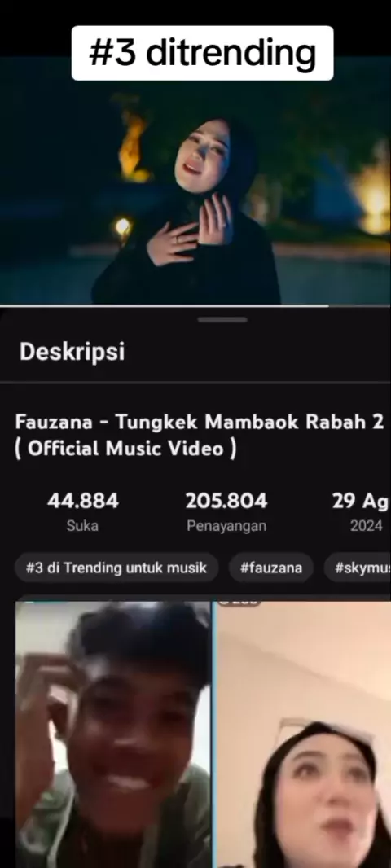Image resolution: width=391 pixels, height=868 pixels.
Task: Open the partially visible #skymus hashtag chip
Action: click(x=358, y=568)
